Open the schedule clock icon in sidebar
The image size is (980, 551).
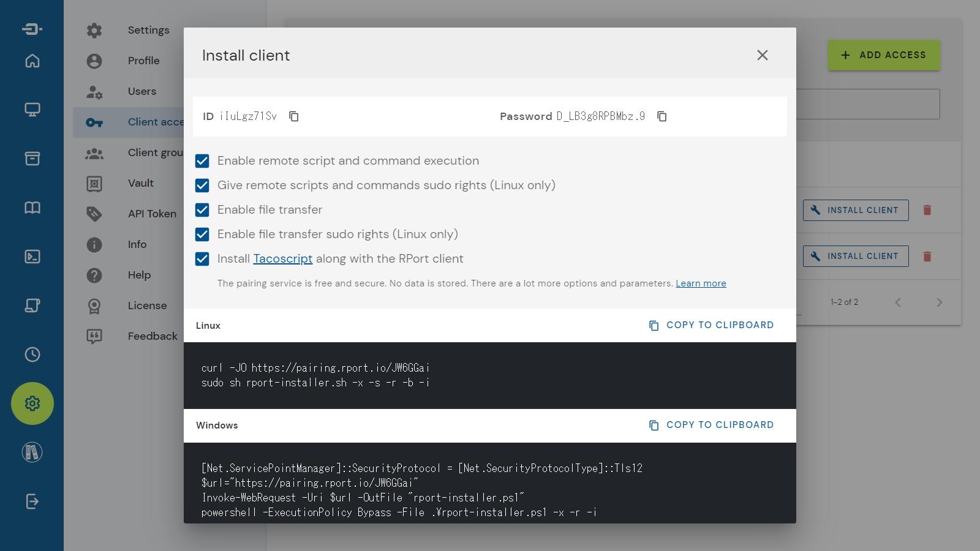tap(32, 354)
